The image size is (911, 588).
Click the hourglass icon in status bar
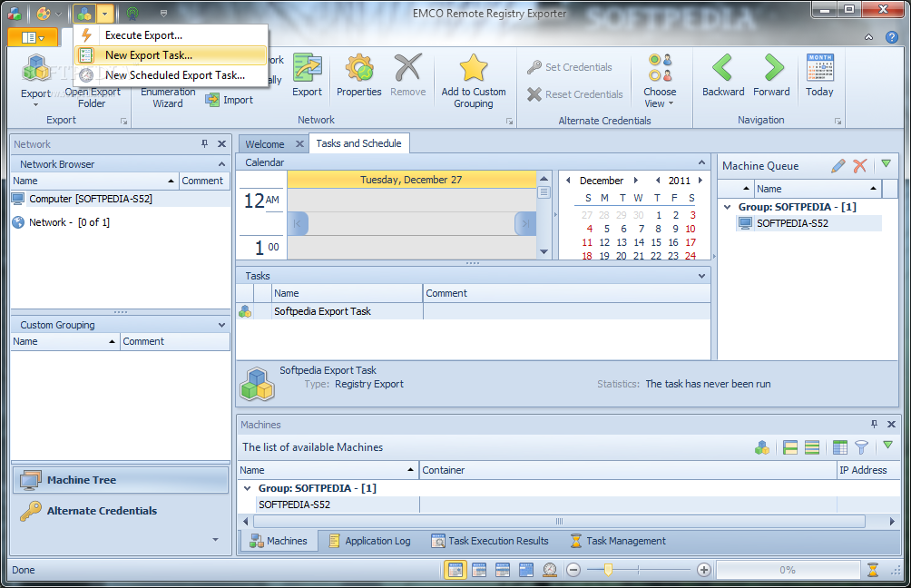(x=873, y=570)
